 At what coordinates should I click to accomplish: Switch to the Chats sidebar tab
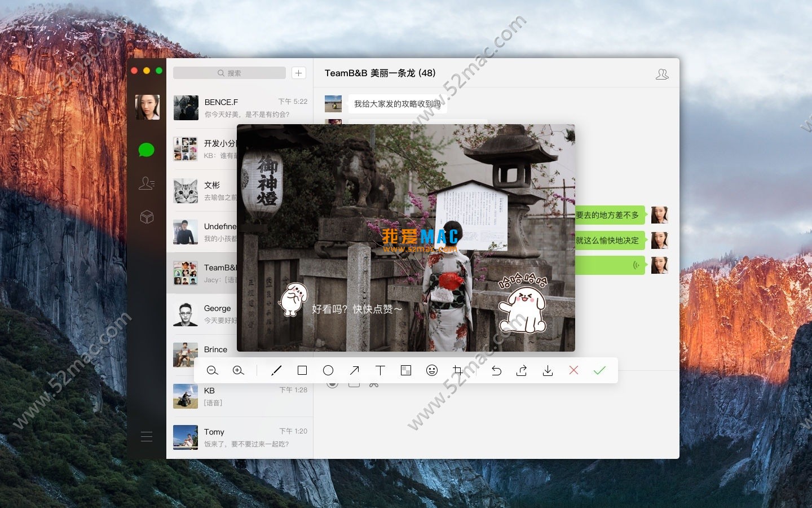pyautogui.click(x=147, y=150)
